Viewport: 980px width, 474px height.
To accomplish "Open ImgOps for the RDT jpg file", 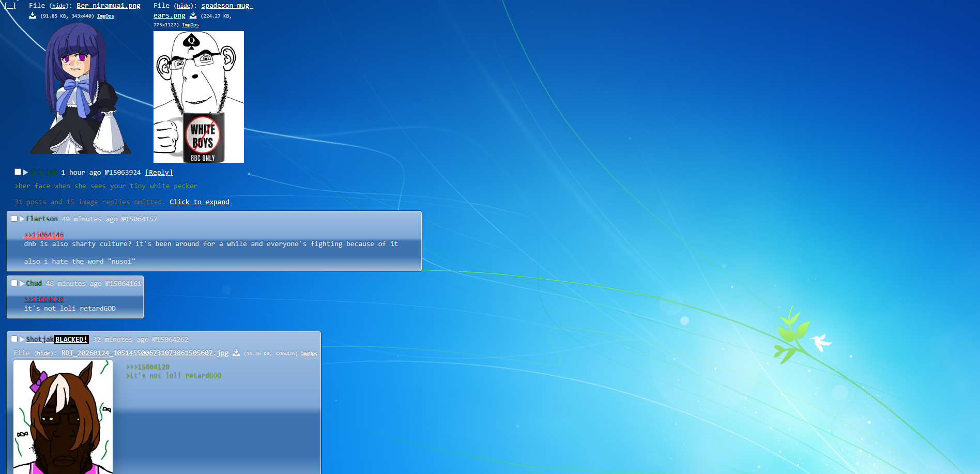I will pos(309,354).
